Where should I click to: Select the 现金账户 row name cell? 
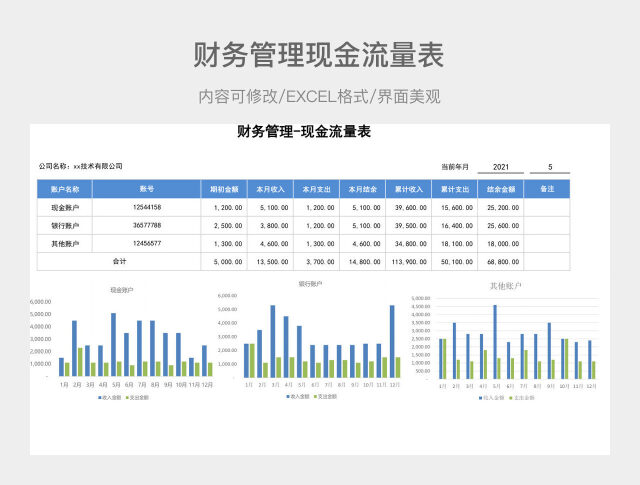click(65, 207)
